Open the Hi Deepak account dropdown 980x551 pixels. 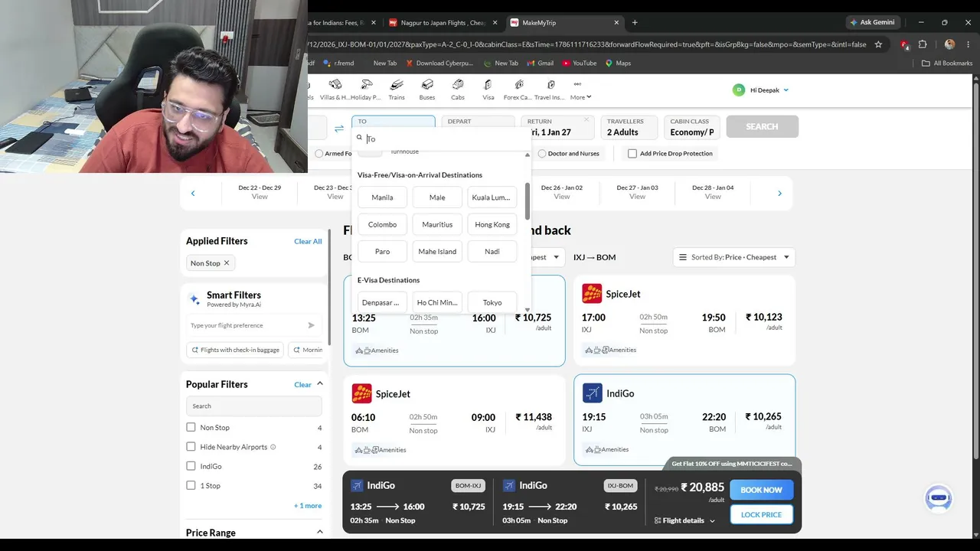click(x=760, y=90)
